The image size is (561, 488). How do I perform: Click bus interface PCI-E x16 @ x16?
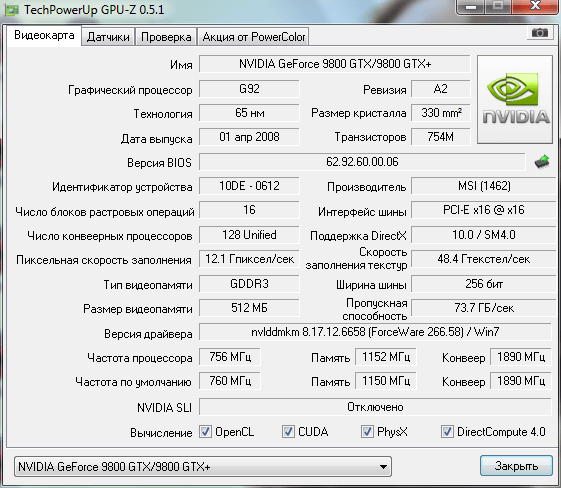[x=484, y=210]
